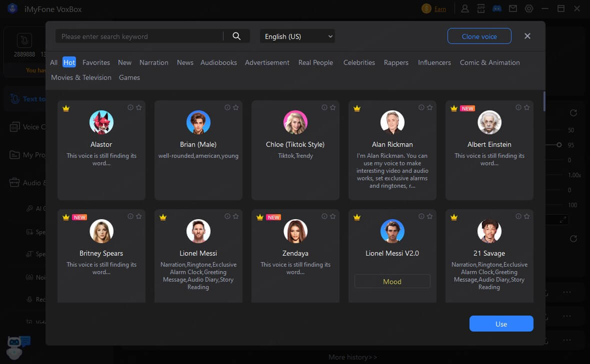Switch to the Celebrities category tab
The height and width of the screenshot is (364, 590).
[x=359, y=62]
